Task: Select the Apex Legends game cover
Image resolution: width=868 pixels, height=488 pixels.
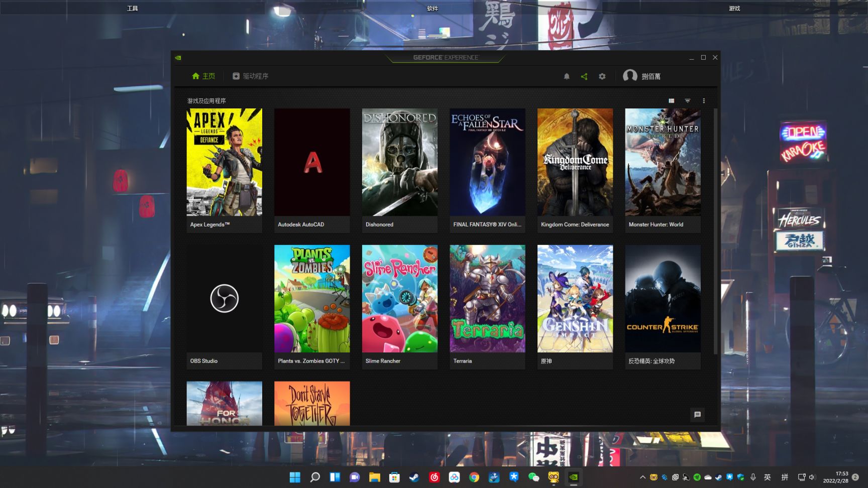Action: (x=225, y=162)
